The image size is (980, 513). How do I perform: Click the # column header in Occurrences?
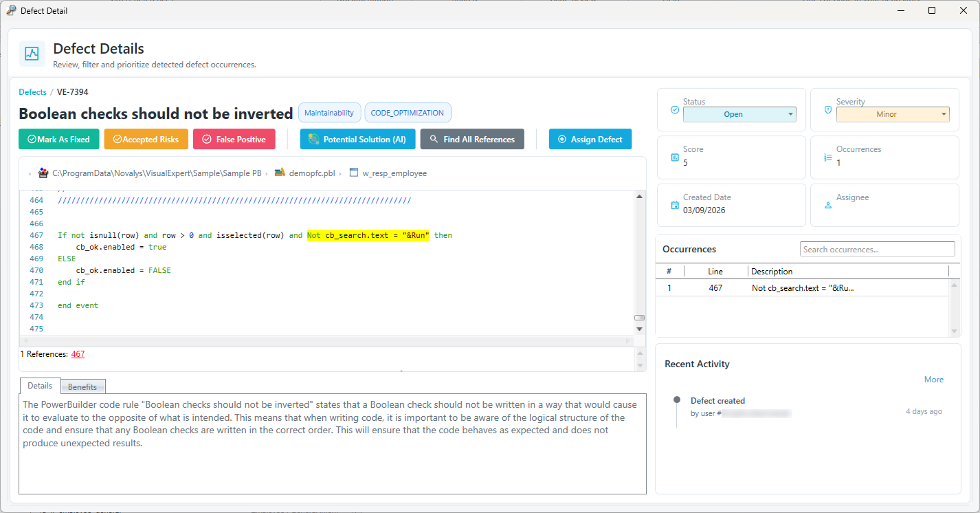669,271
